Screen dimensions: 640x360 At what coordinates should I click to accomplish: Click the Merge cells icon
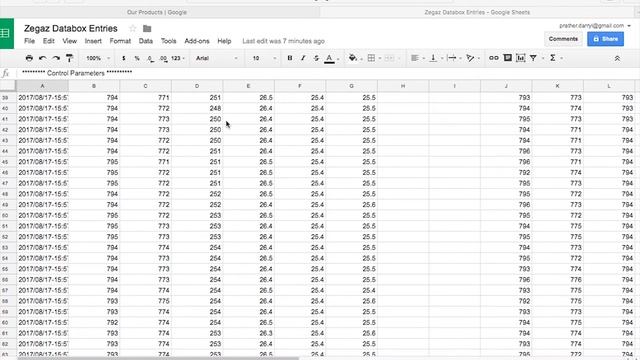pyautogui.click(x=389, y=58)
